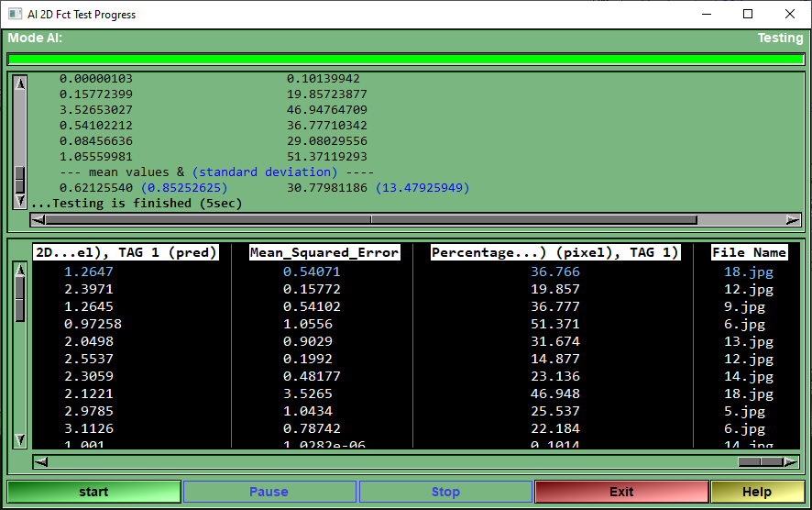Click predicted value 2.3971
The height and width of the screenshot is (510, 812).
coord(89,289)
